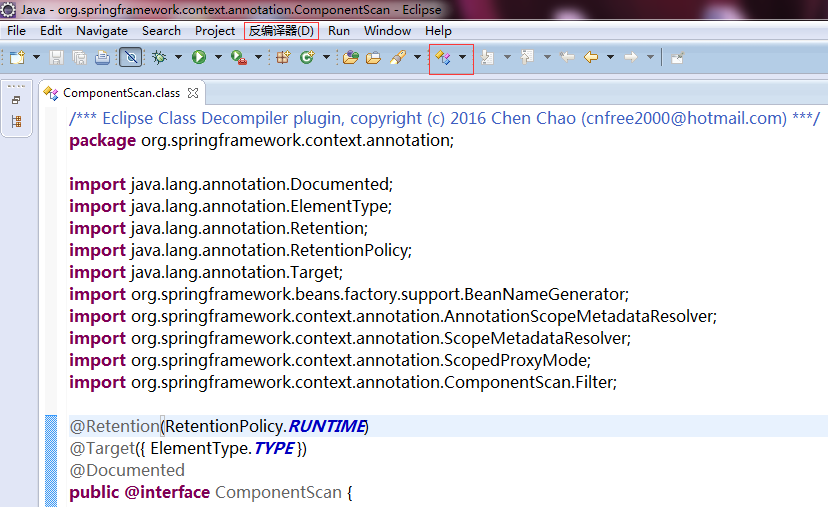This screenshot has width=828, height=507.
Task: Expand the Search dropdown arrow
Action: click(417, 57)
